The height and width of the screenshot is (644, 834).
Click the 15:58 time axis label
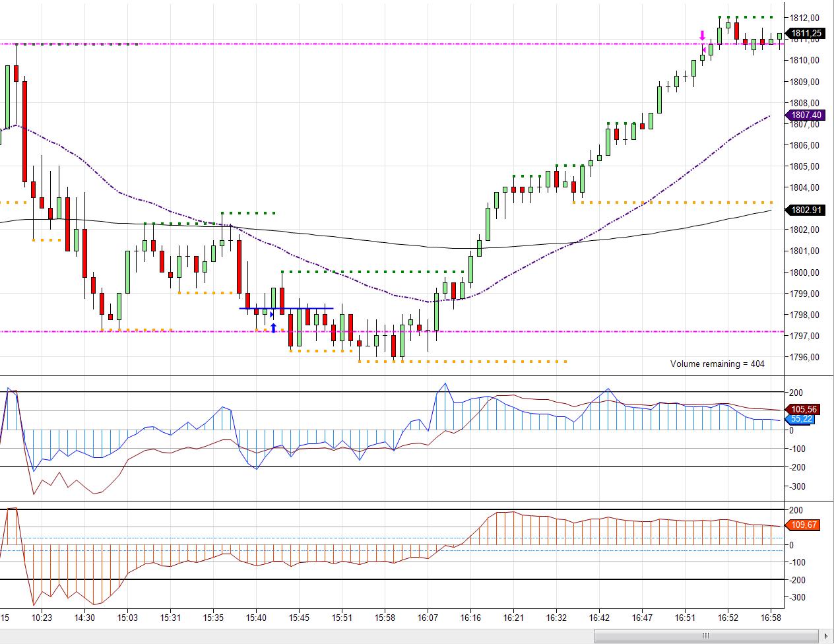(x=385, y=618)
